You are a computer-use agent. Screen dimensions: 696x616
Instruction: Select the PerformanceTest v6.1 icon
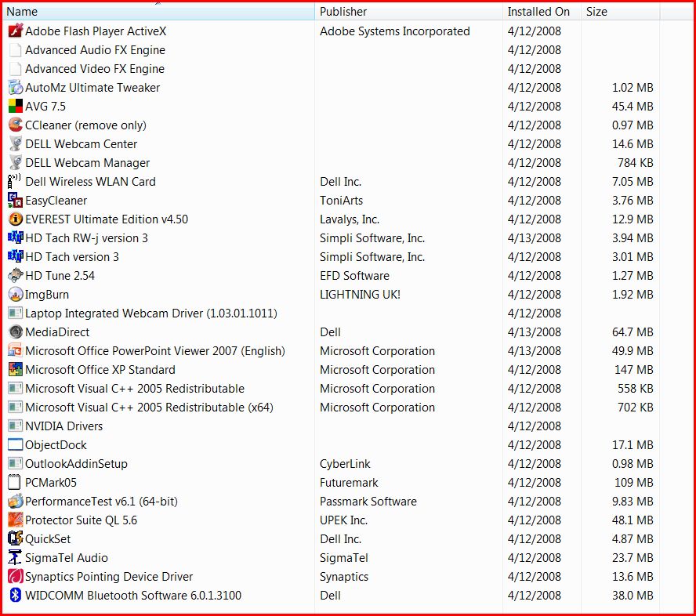coord(15,501)
